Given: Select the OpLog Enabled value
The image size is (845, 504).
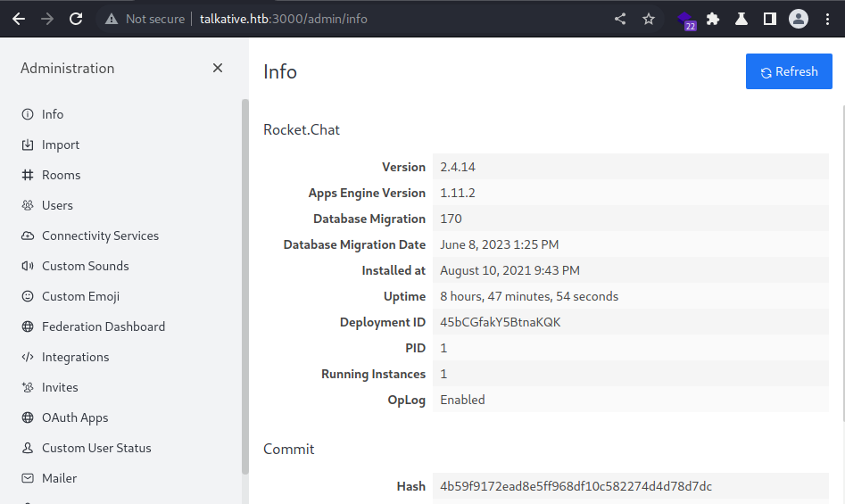Looking at the screenshot, I should tap(462, 400).
